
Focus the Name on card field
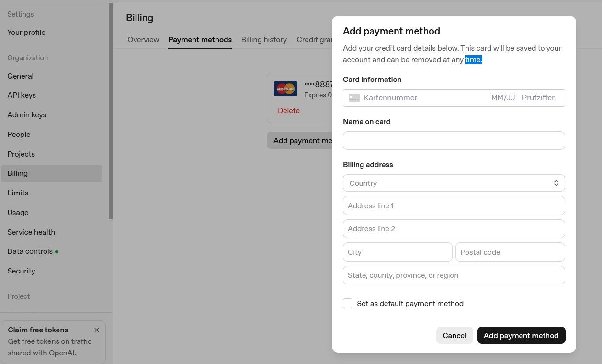pyautogui.click(x=454, y=141)
